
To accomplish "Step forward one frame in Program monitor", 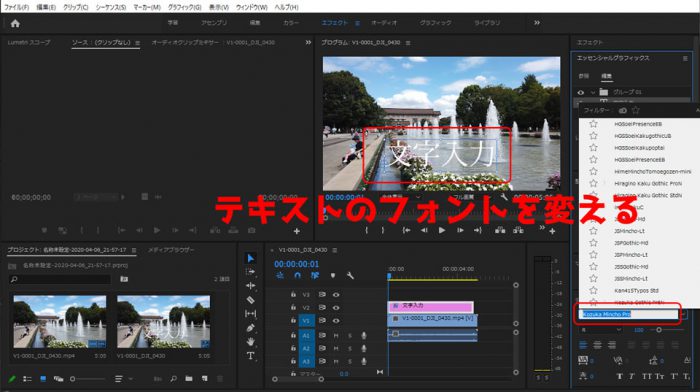I will click(x=460, y=230).
